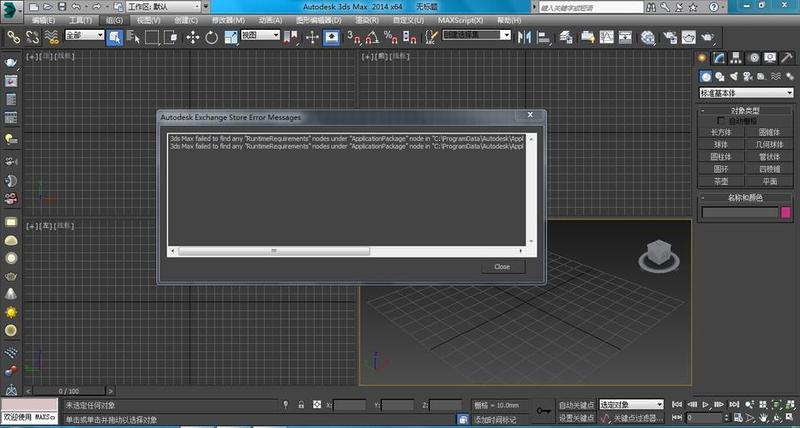Open the 工作区 workspace dropdown

pos(164,7)
